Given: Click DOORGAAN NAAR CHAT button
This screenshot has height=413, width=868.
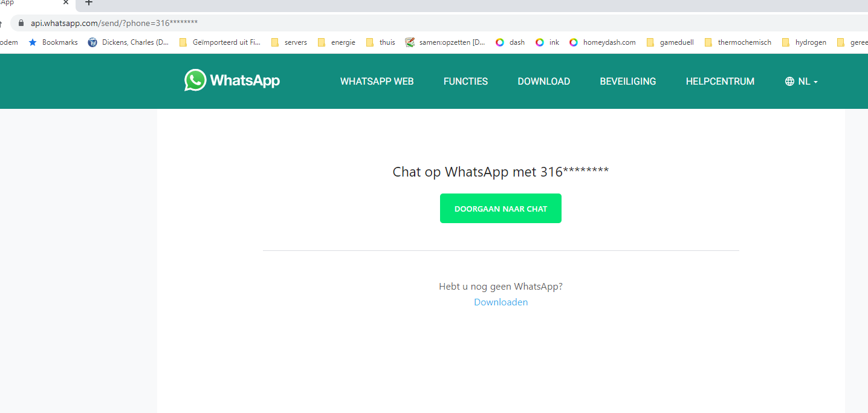Looking at the screenshot, I should coord(500,209).
